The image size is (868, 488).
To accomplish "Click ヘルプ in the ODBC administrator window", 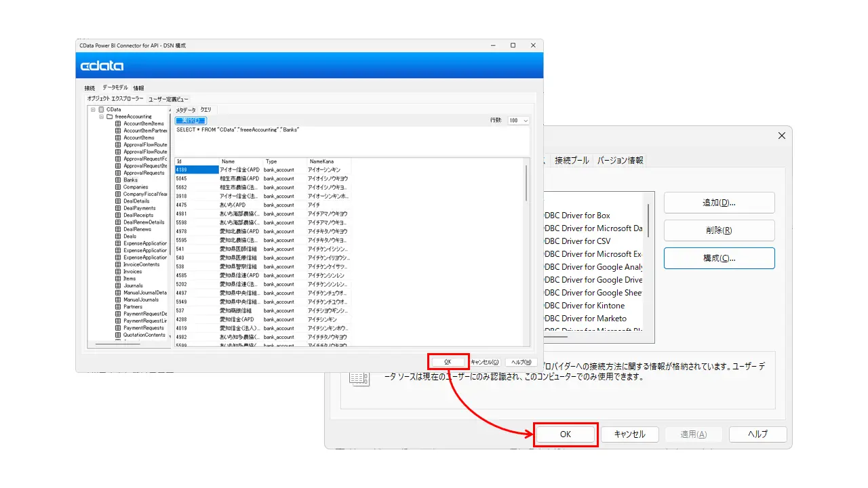I will (x=758, y=434).
